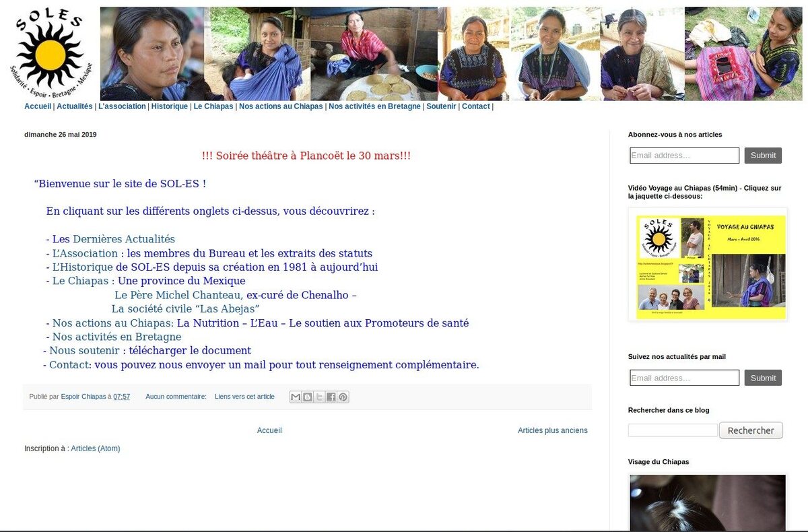Click the red "Soirée théâtre à Plancoët" announcement
Screen dimensions: 808x532
click(x=306, y=156)
